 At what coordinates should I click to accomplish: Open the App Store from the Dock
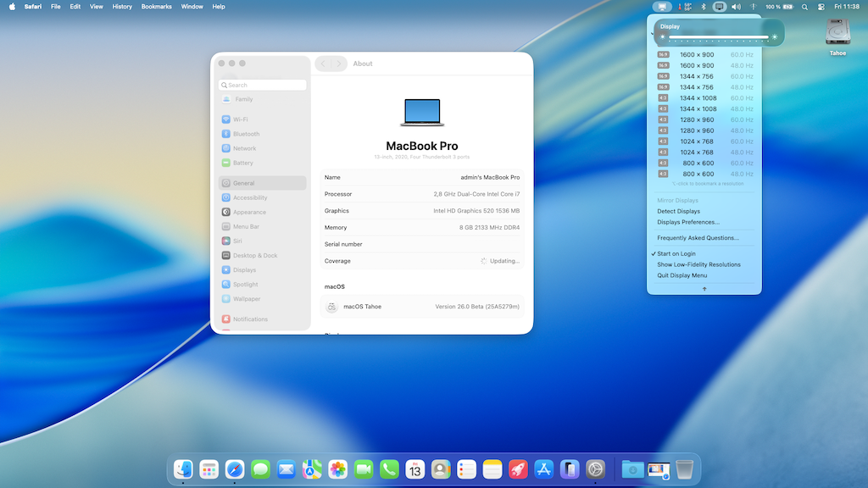point(543,469)
